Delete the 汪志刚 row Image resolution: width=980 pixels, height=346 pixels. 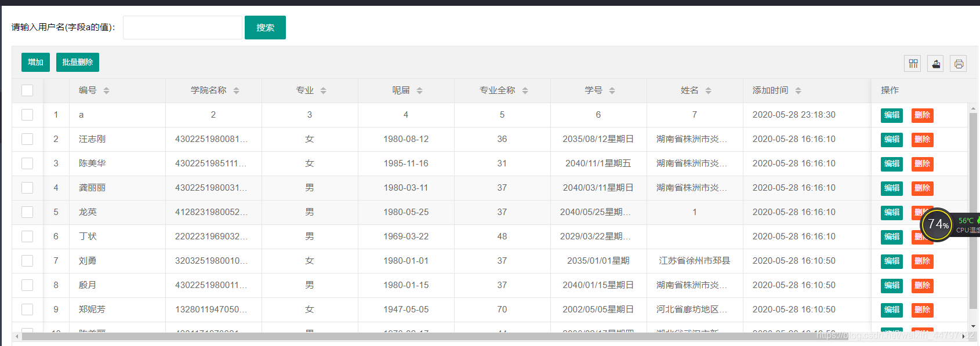(923, 140)
